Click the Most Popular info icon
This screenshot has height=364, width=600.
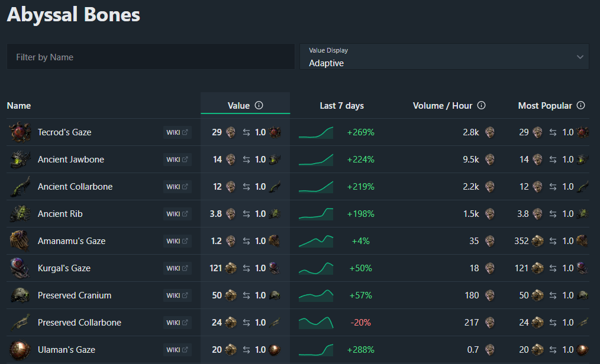click(x=581, y=105)
